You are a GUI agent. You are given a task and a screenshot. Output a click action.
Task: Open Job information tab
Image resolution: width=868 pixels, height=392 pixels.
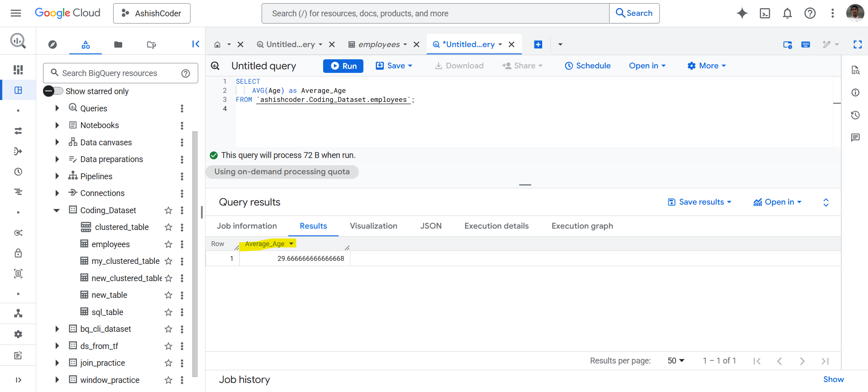(x=247, y=226)
